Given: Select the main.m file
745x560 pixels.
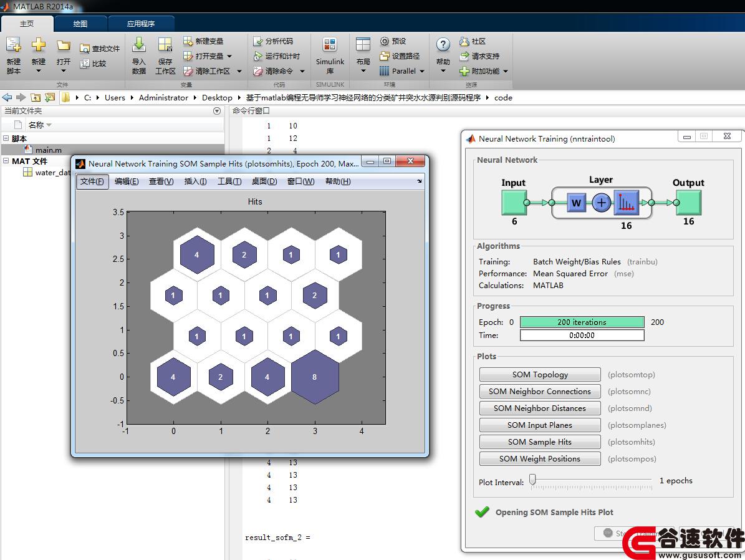Looking at the screenshot, I should (113, 150).
